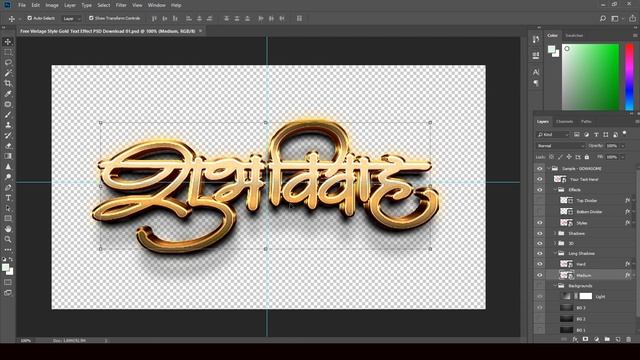Select the Brush tool
Viewport: 640px width, 360px height.
[8, 115]
